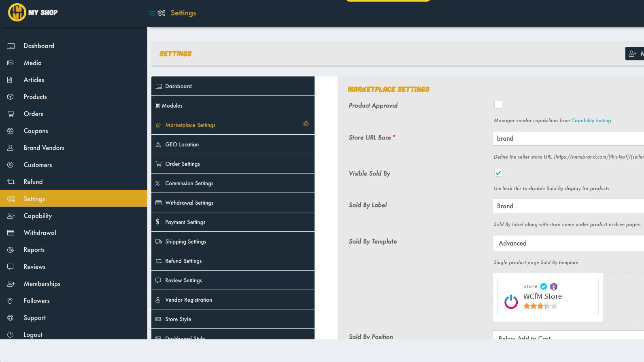This screenshot has width=644, height=362.
Task: Click the My Shop logo icon
Action: coord(17,13)
